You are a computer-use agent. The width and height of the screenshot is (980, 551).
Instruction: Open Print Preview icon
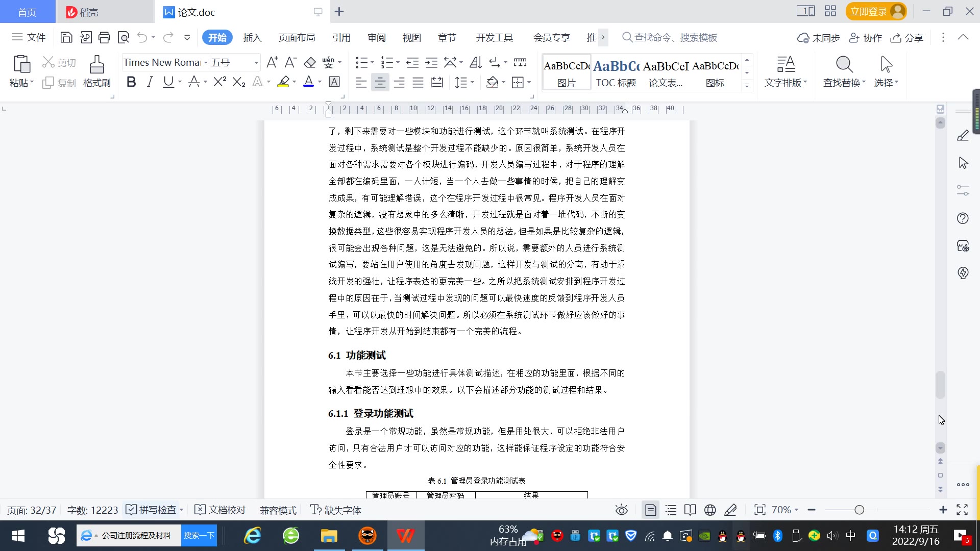(x=124, y=37)
